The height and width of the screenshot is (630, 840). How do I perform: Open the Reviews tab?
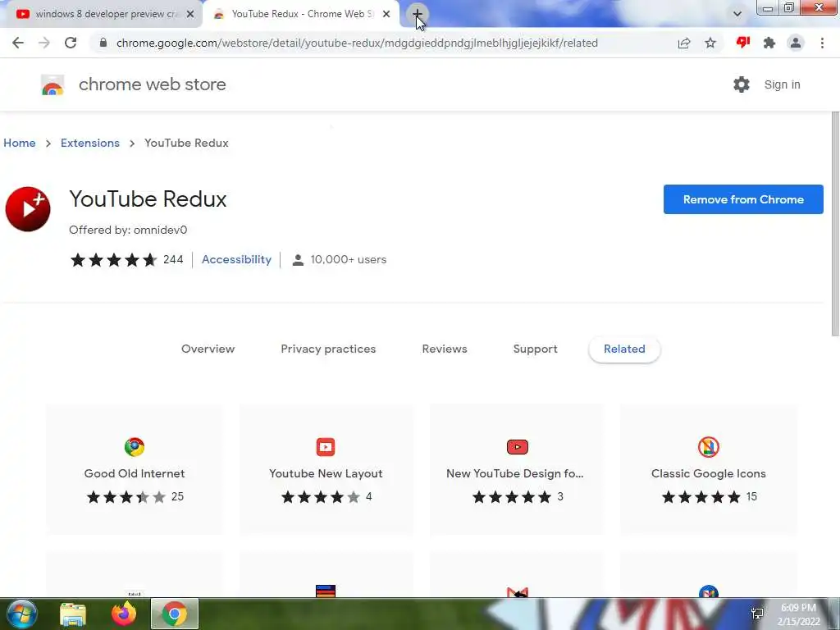(x=445, y=349)
